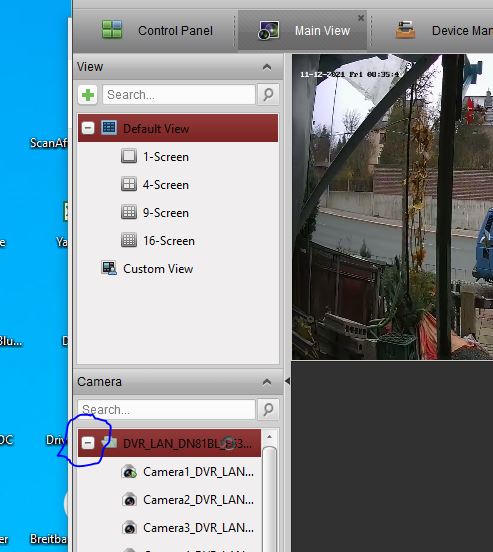The image size is (493, 552).
Task: Add a new view with green plus
Action: point(88,95)
